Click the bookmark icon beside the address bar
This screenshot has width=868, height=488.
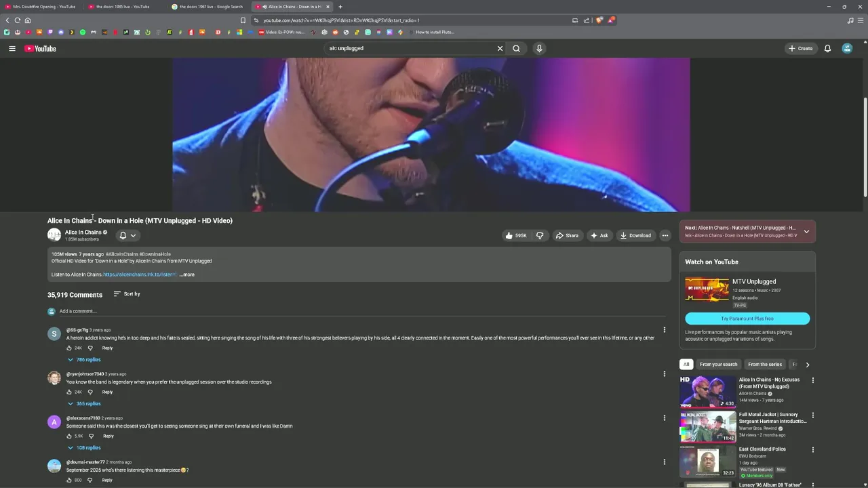(243, 20)
